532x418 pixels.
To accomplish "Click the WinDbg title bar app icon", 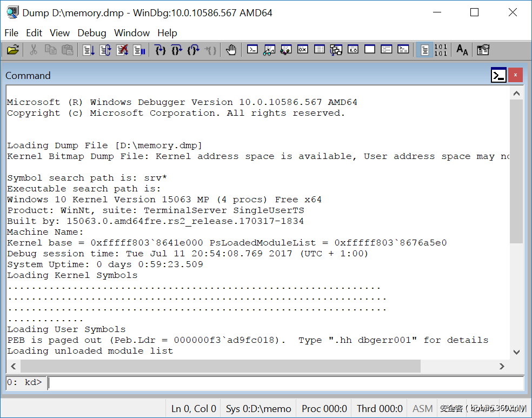I will click(12, 12).
